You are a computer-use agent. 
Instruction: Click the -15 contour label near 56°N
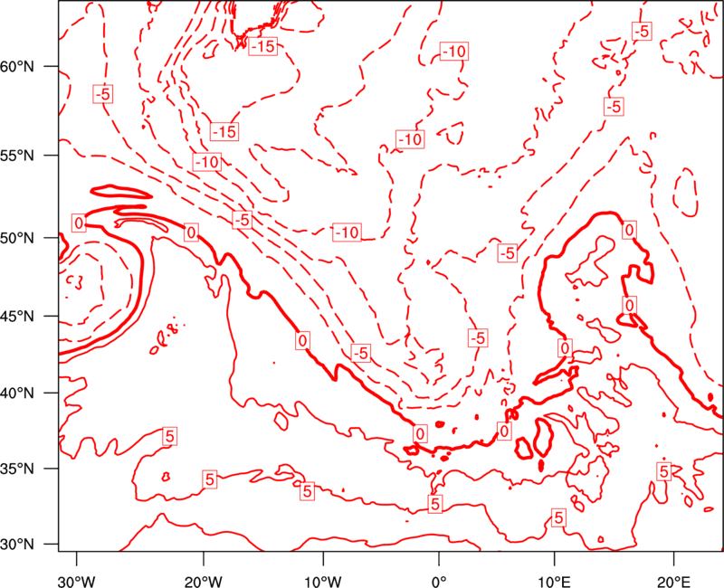click(224, 132)
